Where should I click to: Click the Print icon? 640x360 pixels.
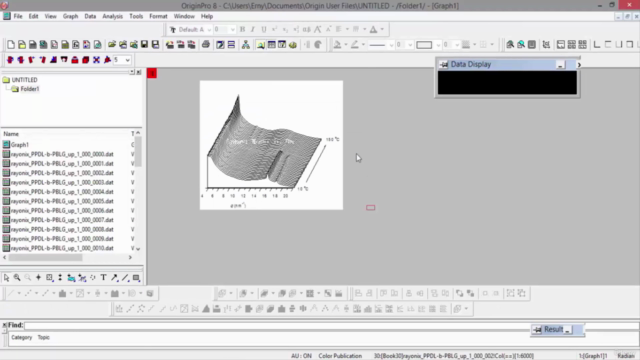pos(206,44)
